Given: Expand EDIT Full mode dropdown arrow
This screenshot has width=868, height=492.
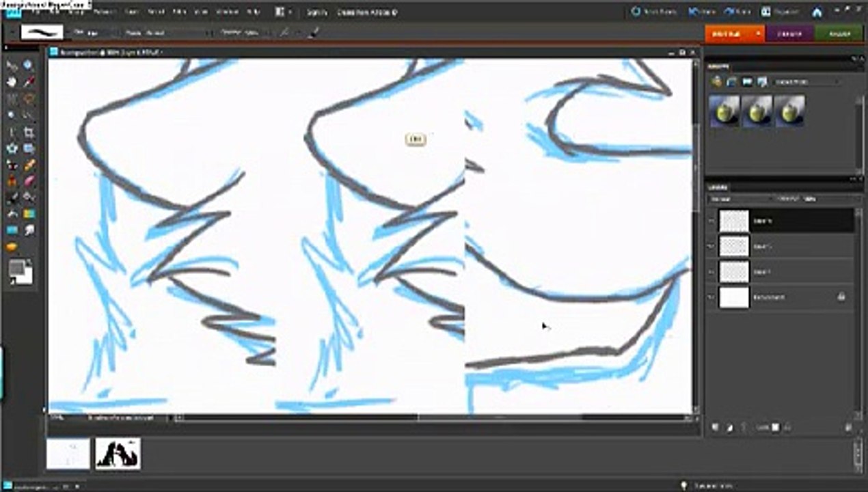Looking at the screenshot, I should 759,33.
